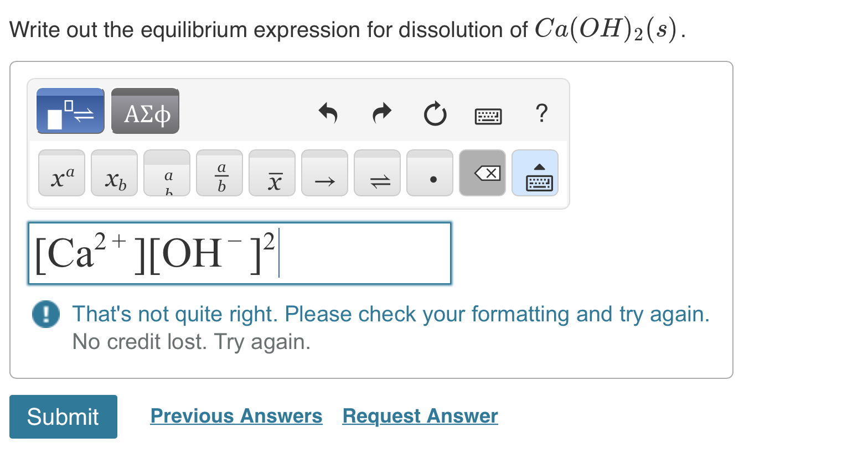Redo the last edit
The height and width of the screenshot is (453, 868).
click(381, 113)
